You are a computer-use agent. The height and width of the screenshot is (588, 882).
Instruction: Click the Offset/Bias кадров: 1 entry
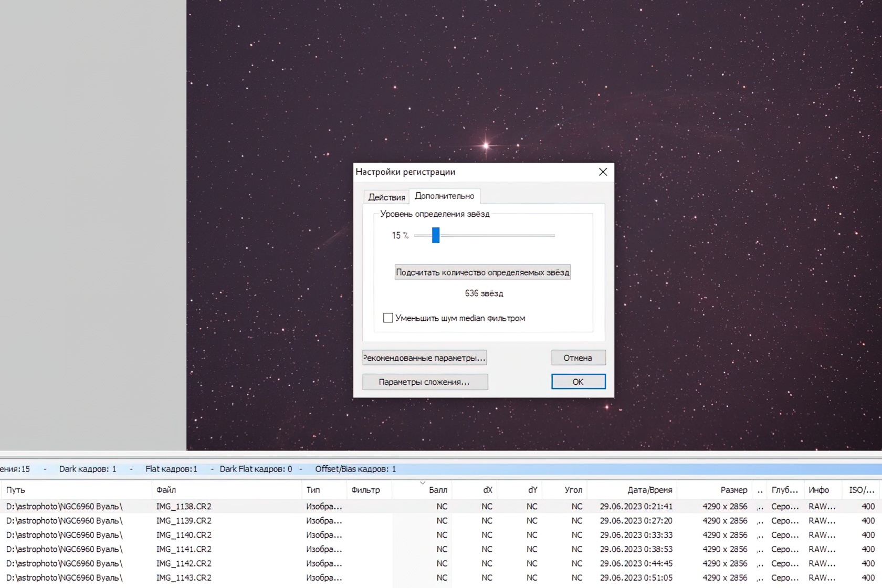[x=355, y=469]
